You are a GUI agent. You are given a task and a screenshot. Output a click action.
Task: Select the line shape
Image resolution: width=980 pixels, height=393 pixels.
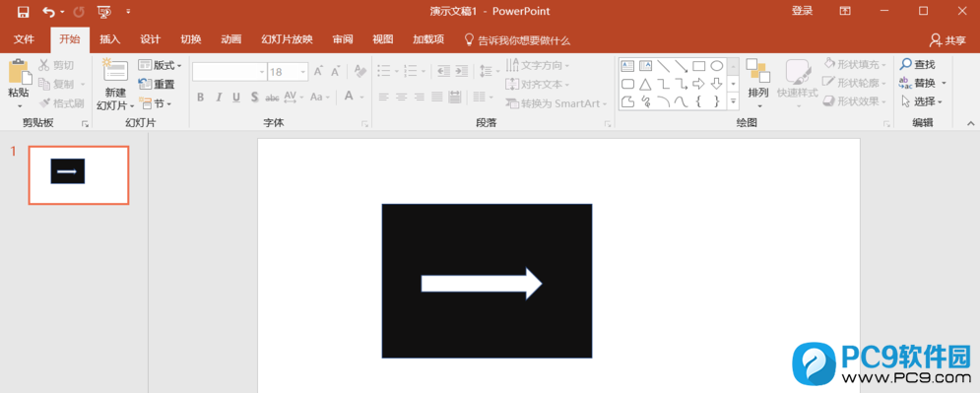(663, 66)
